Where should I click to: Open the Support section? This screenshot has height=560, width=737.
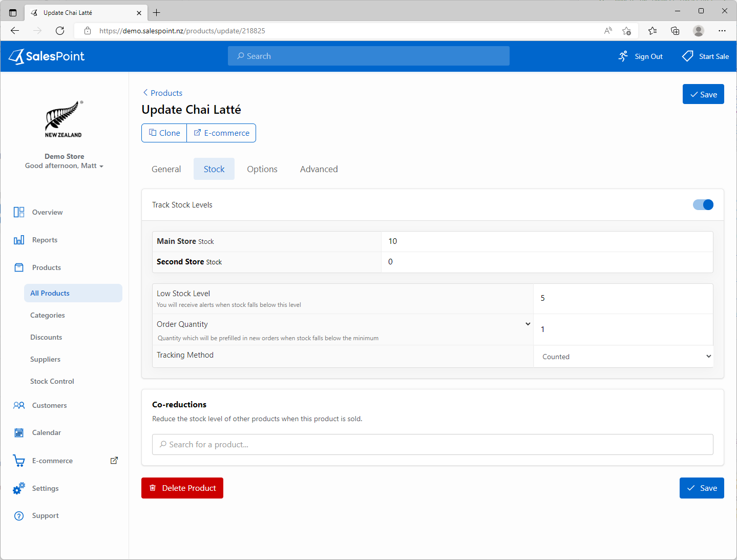tap(45, 515)
